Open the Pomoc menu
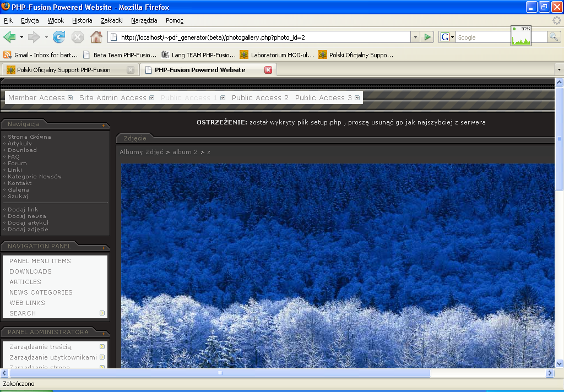564x392 pixels. tap(175, 20)
